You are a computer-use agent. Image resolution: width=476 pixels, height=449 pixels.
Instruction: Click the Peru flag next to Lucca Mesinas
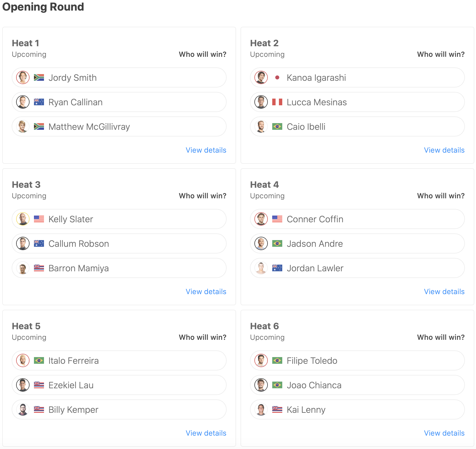click(277, 102)
